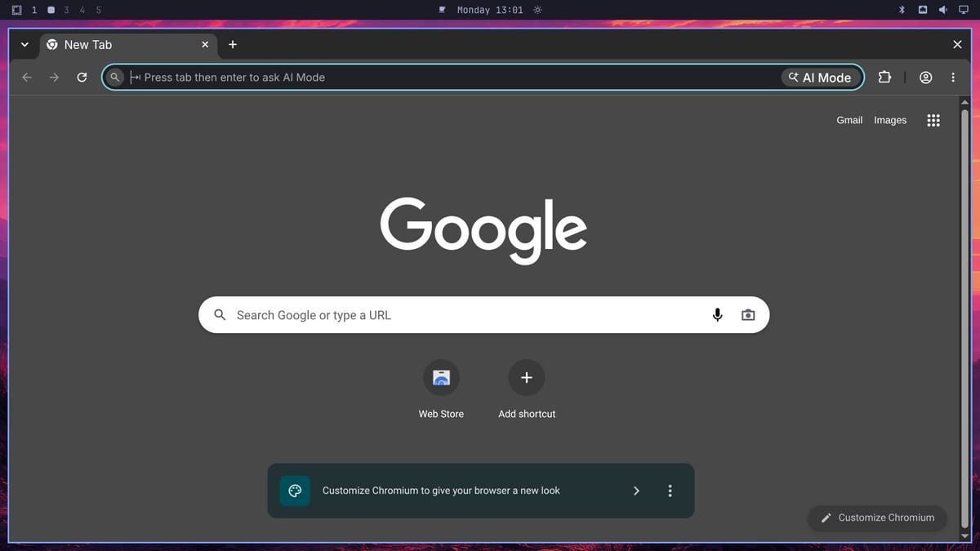Click the Customize Chromium button
Viewport: 980px width, 551px height.
tap(878, 518)
